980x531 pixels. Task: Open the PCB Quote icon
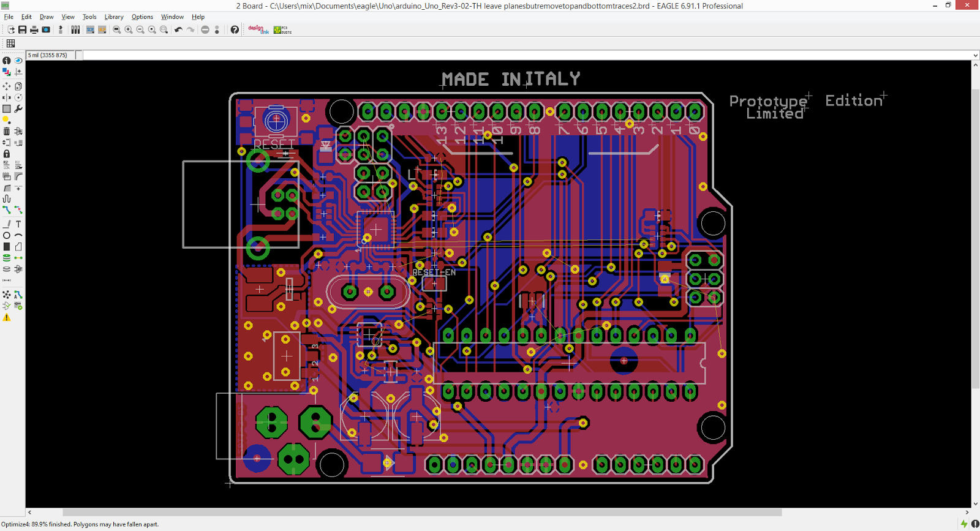(x=282, y=29)
